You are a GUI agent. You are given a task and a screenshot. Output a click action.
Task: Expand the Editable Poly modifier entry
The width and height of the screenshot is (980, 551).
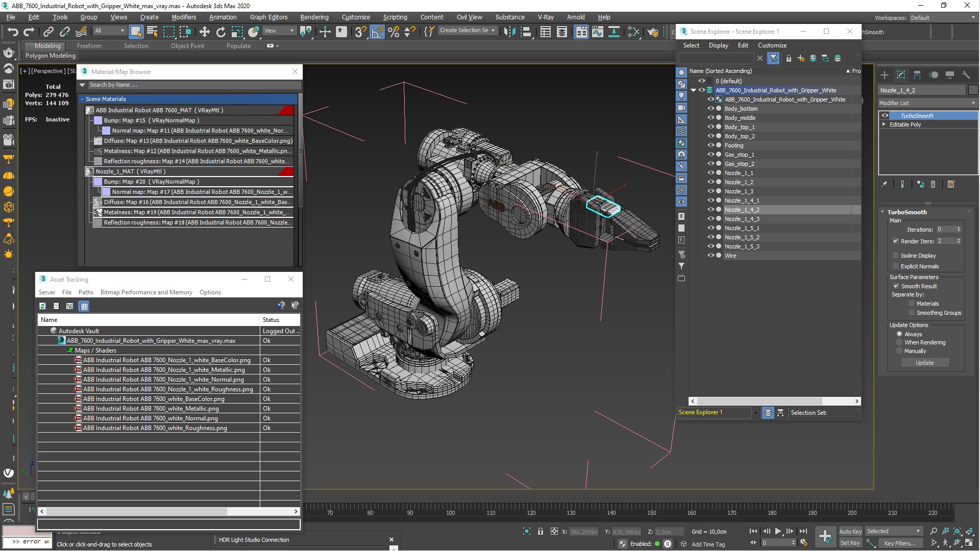pyautogui.click(x=884, y=124)
